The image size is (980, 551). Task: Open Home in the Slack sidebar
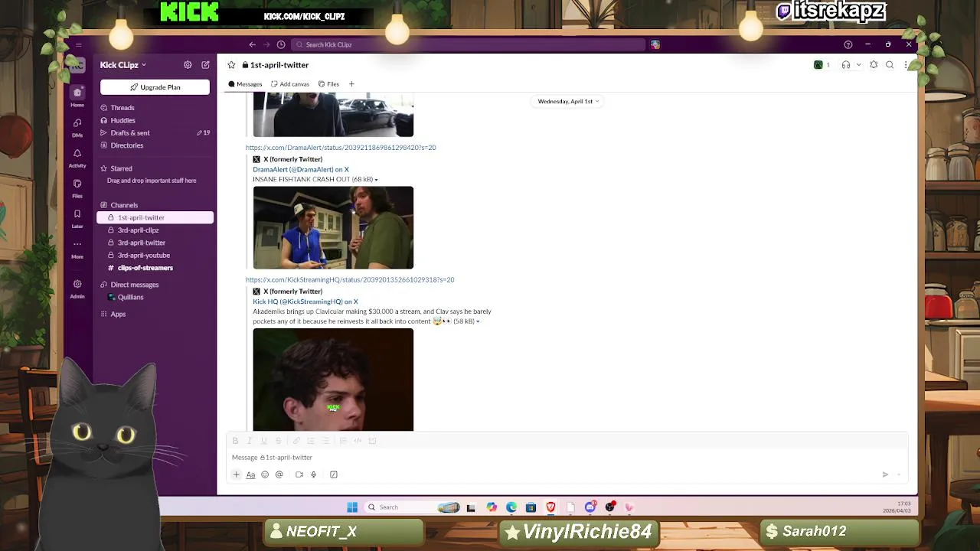coord(77,96)
